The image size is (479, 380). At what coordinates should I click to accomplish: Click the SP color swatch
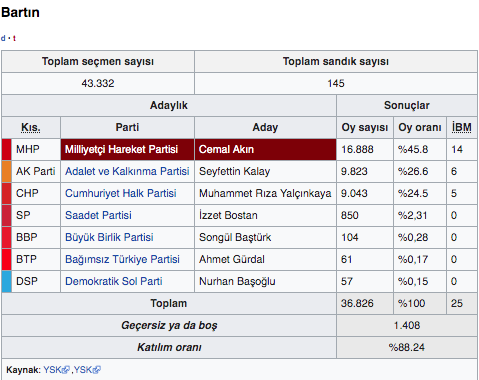pos(7,215)
